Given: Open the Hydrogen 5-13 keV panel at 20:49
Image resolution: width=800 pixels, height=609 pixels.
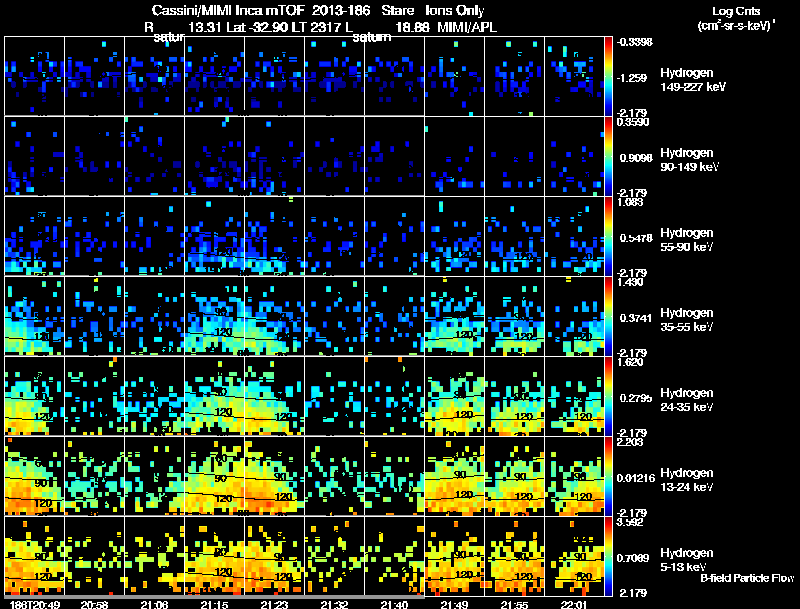Looking at the screenshot, I should click(x=34, y=556).
